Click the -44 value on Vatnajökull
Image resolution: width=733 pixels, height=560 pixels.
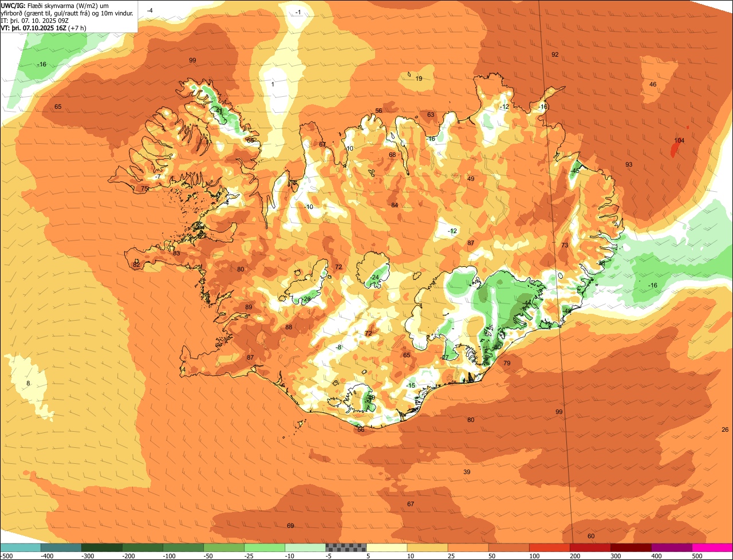[527, 302]
